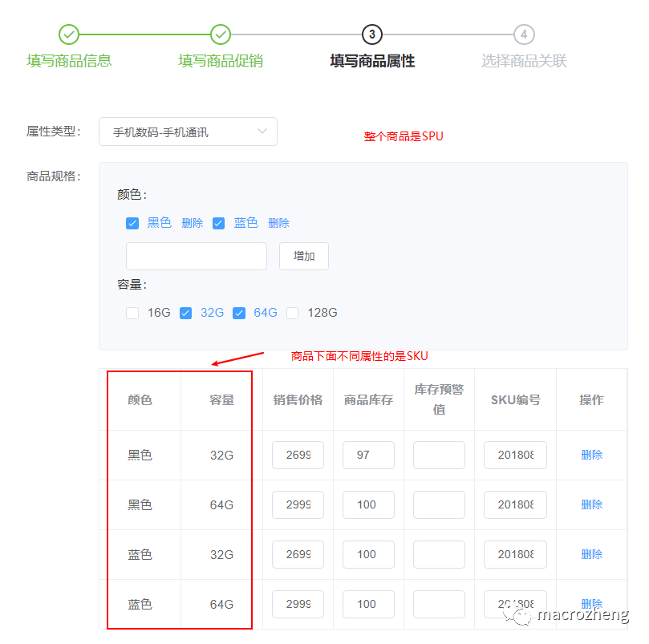Click the 增加 button to add a color
Screen dimensions: 649x644
point(303,256)
